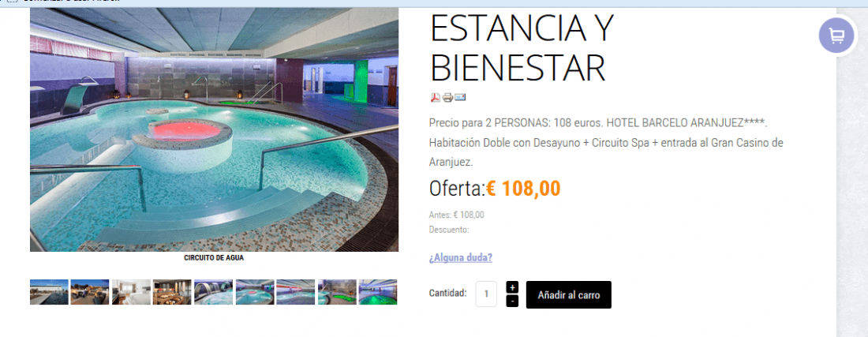
Task: Select the thumbnail of the breakfast buffet
Action: click(172, 292)
